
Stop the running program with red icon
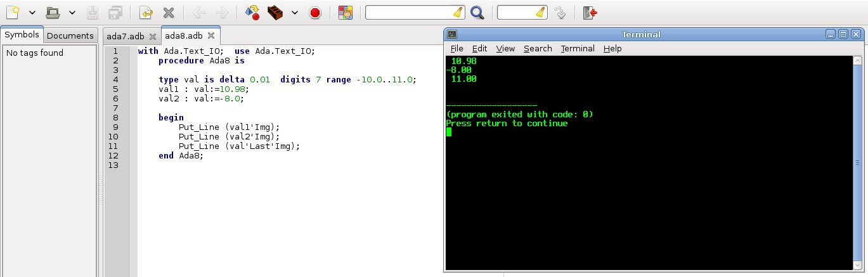pos(314,12)
